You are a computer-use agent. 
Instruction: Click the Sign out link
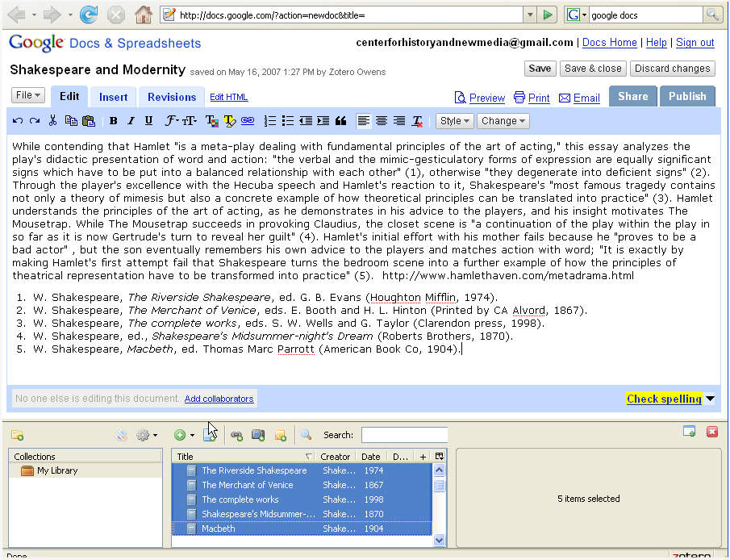[x=695, y=43]
